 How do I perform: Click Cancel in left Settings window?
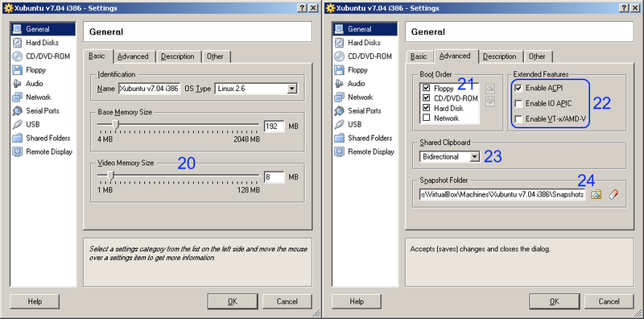click(x=287, y=301)
